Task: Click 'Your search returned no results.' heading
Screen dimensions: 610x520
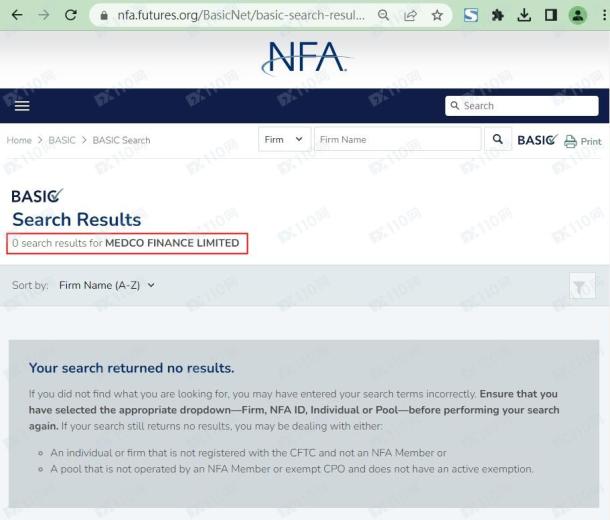Action: pos(131,368)
